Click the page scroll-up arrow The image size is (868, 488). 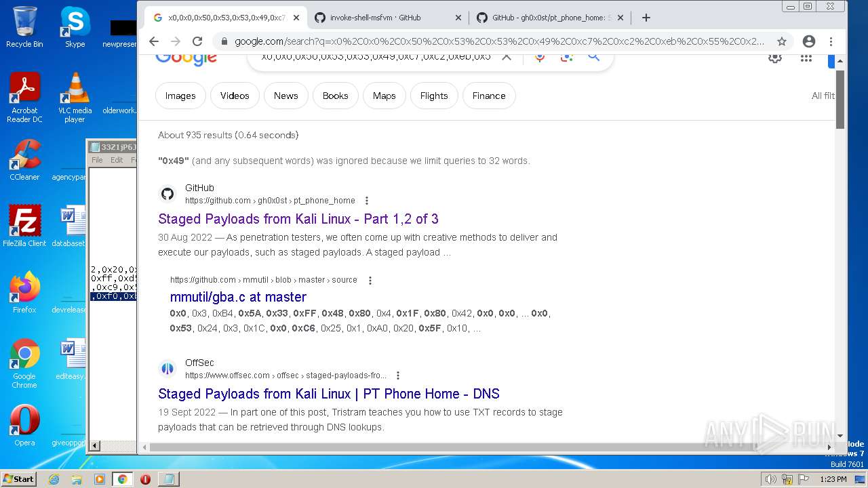[x=840, y=61]
